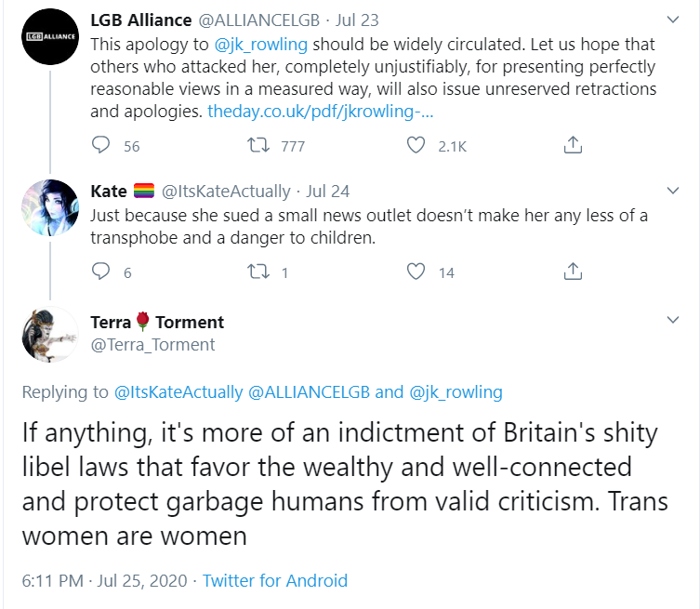Image resolution: width=700 pixels, height=609 pixels.
Task: Click the Jul 24 timestamp on Kate's tweet
Action: tap(327, 192)
